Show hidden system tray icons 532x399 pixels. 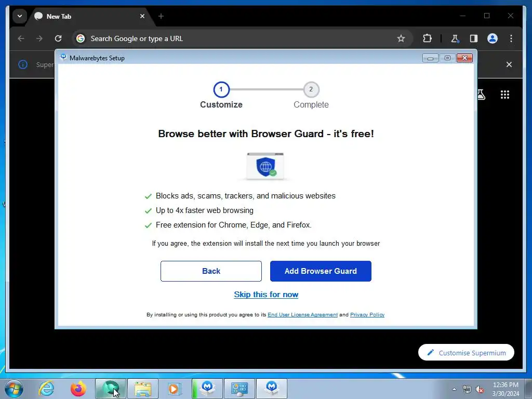(x=454, y=389)
